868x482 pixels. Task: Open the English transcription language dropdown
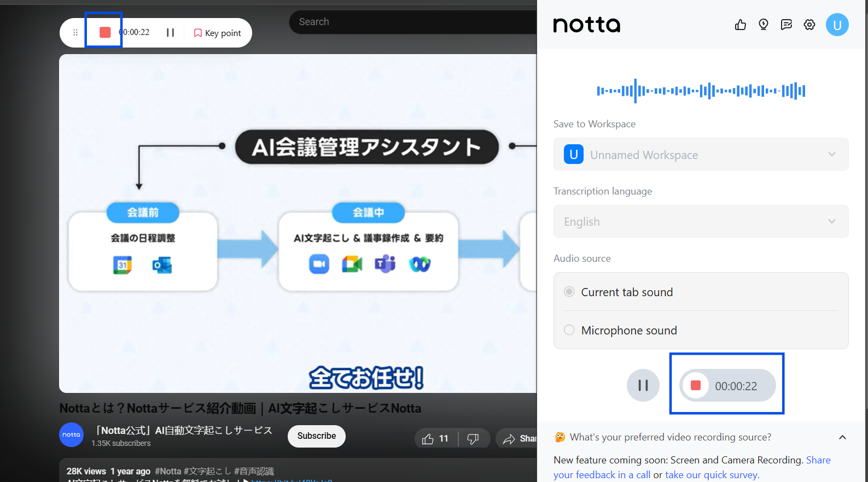pyautogui.click(x=701, y=221)
